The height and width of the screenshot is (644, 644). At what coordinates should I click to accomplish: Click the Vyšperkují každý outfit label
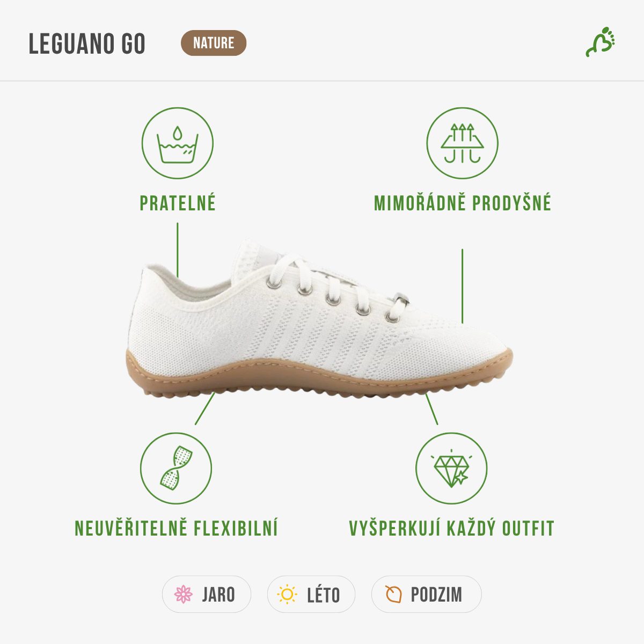(x=451, y=528)
